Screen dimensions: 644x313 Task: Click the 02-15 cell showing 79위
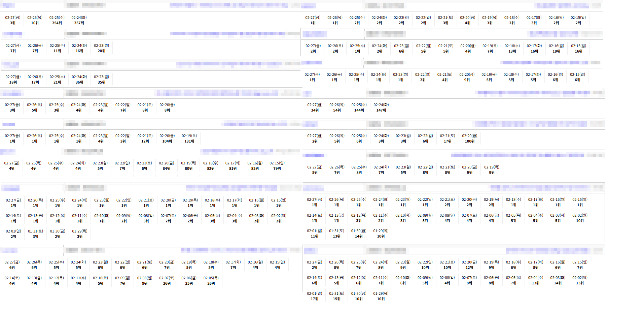tap(277, 166)
